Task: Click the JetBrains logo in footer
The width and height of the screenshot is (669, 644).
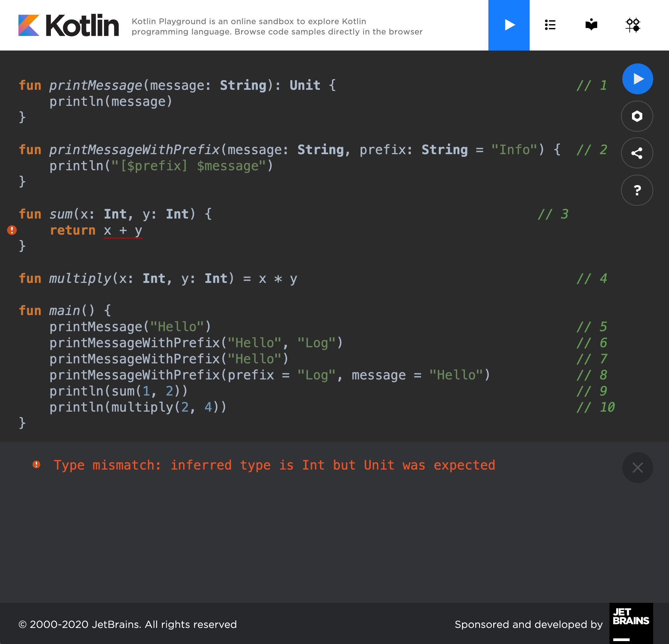Action: 631,623
